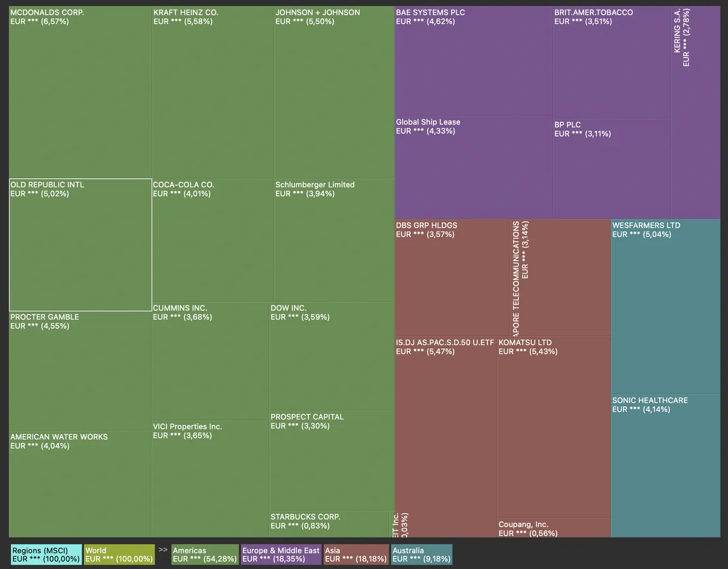Click the BRIT.AMER.TOBACCO tile

pos(611,63)
